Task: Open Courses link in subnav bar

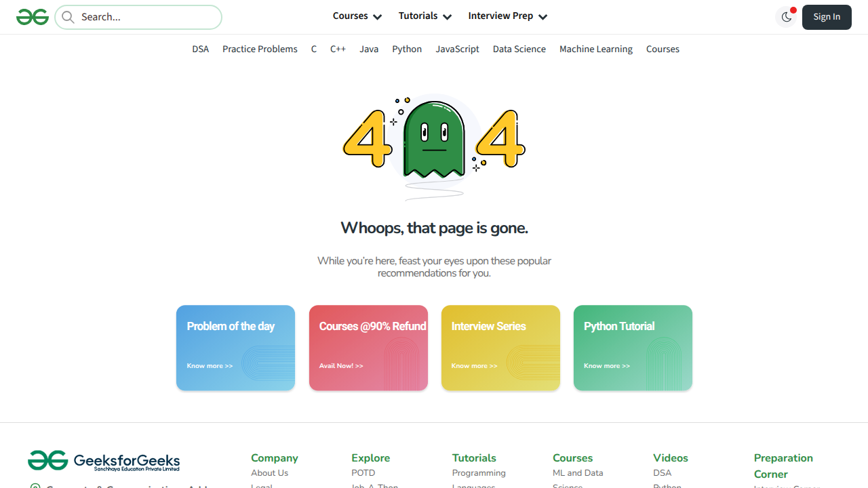Action: (663, 49)
